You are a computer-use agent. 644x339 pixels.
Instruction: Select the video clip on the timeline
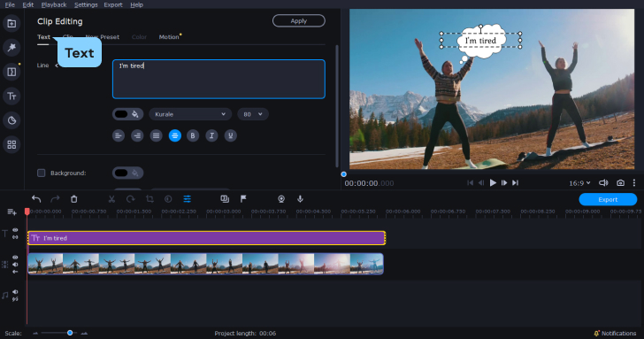coord(205,264)
